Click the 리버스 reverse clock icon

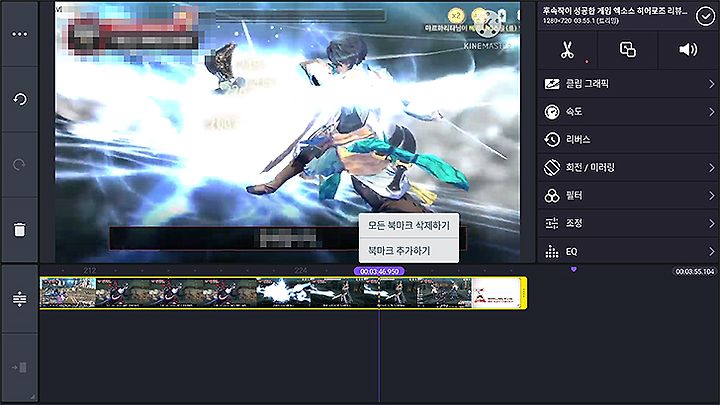pyautogui.click(x=552, y=140)
